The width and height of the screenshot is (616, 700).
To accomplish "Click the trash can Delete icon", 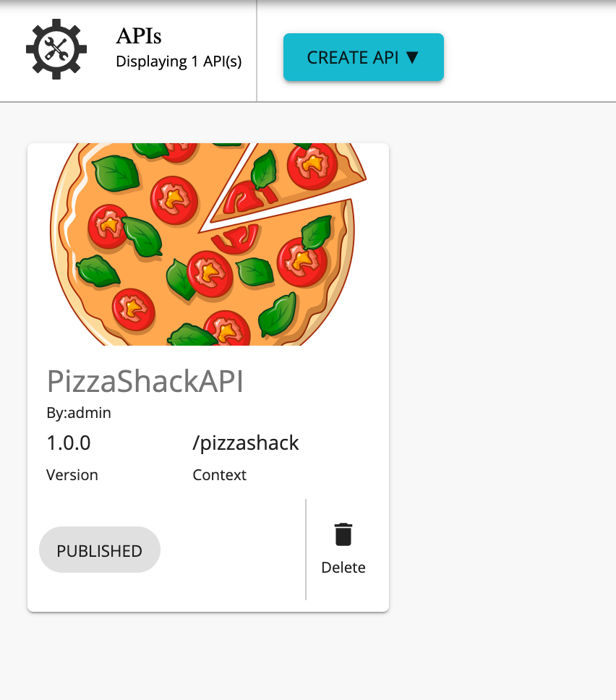I will [343, 534].
